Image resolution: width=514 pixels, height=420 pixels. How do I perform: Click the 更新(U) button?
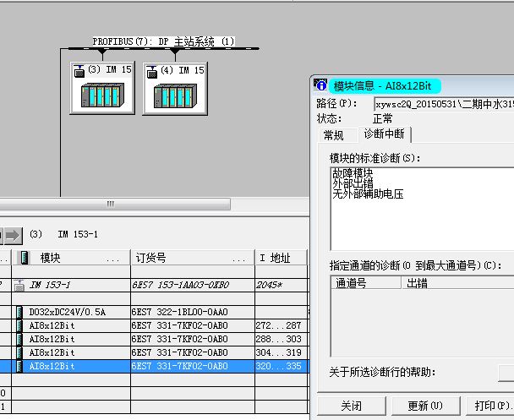click(x=425, y=406)
